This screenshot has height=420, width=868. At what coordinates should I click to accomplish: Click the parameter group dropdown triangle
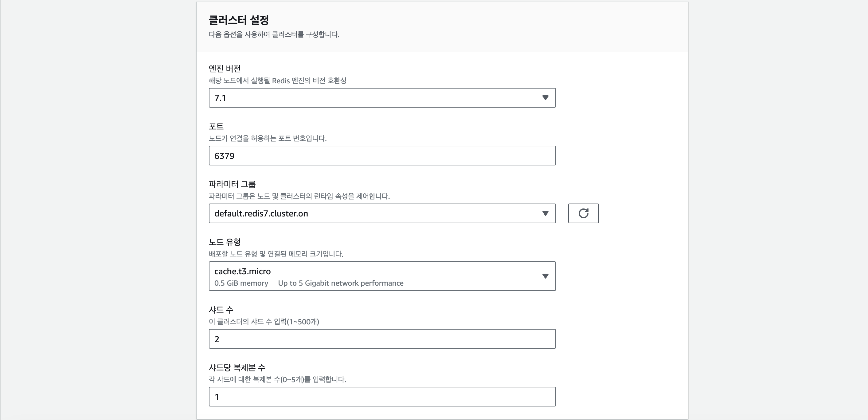pos(545,213)
